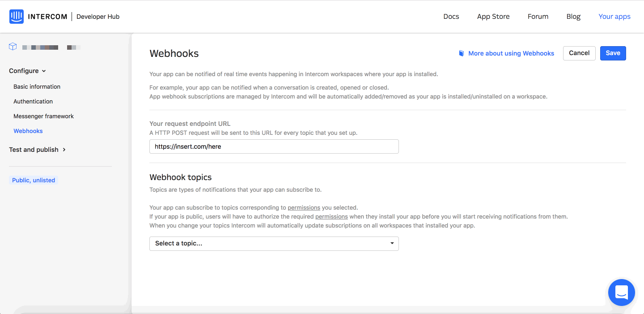Open Basic information in the sidebar
Viewport: 644px width, 314px height.
click(37, 86)
